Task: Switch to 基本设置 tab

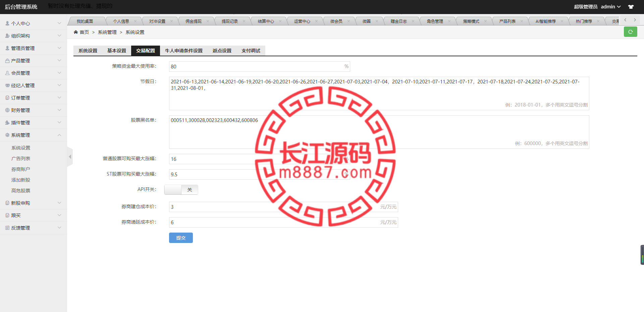Action: [x=117, y=51]
